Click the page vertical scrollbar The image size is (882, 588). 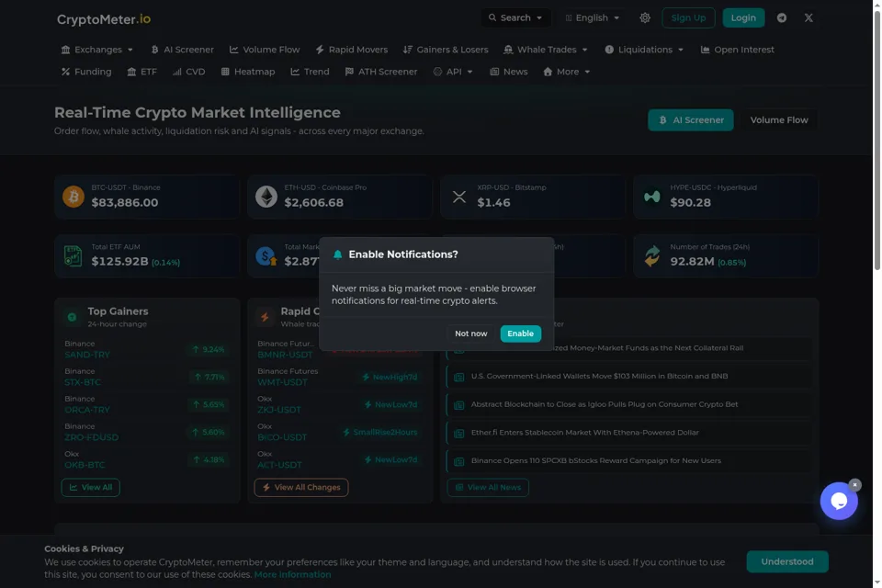[876, 141]
